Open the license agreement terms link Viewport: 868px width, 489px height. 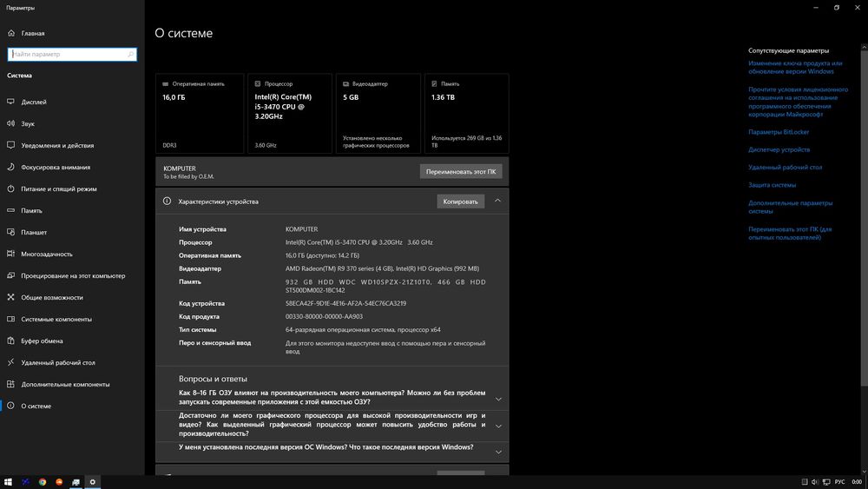[x=798, y=102]
